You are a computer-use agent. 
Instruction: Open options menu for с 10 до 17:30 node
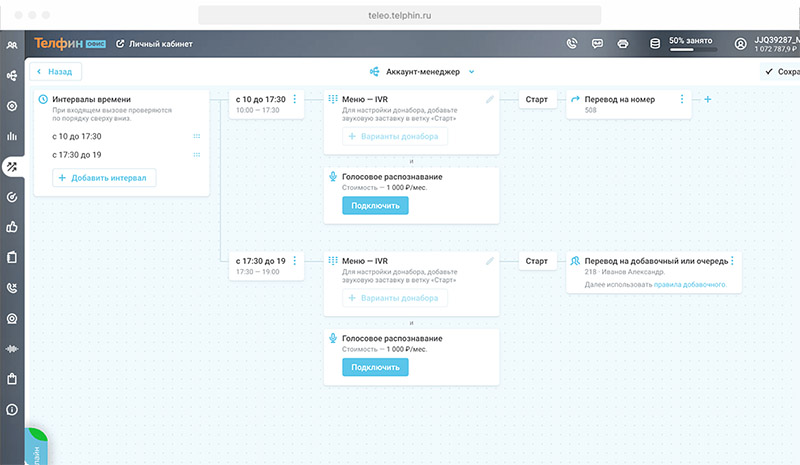[x=294, y=100]
